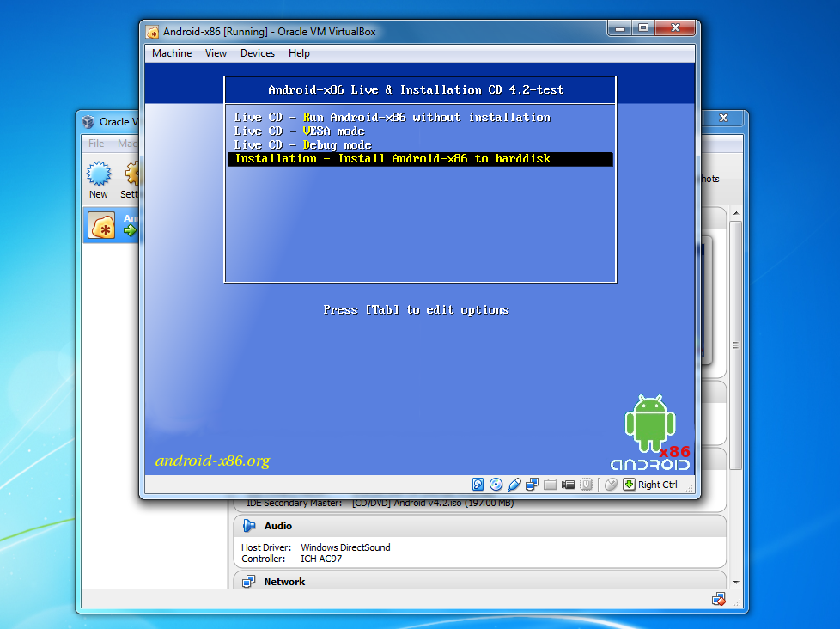Click the shared folders status icon
This screenshot has width=840, height=629.
pyautogui.click(x=551, y=485)
